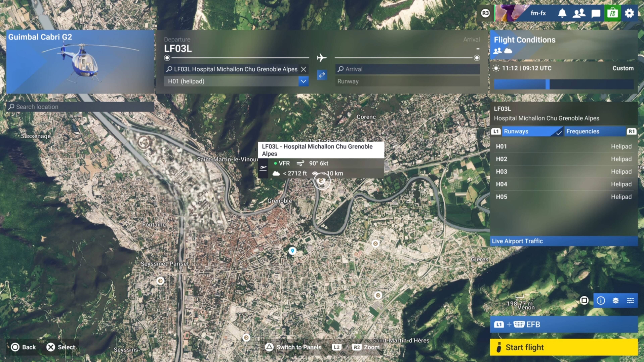644x362 pixels.
Task: Open the map filter settings icon
Action: pos(630,300)
